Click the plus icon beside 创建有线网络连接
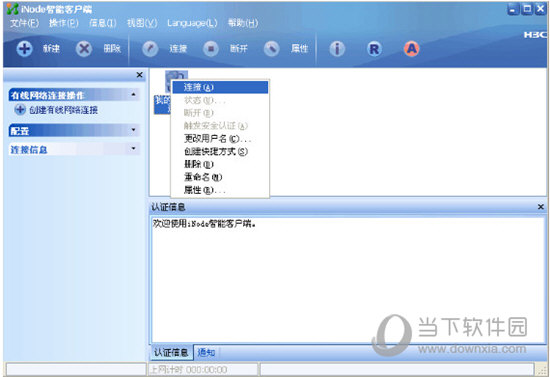The height and width of the screenshot is (377, 550). (x=20, y=110)
